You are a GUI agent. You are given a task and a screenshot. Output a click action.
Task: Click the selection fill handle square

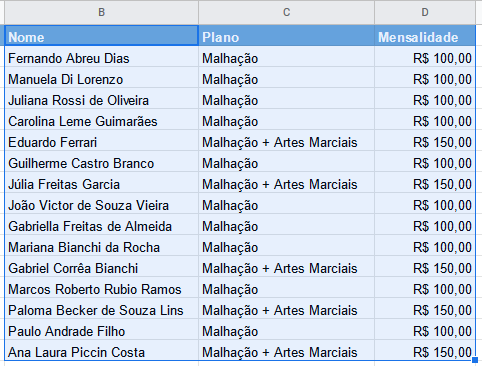tap(475, 360)
